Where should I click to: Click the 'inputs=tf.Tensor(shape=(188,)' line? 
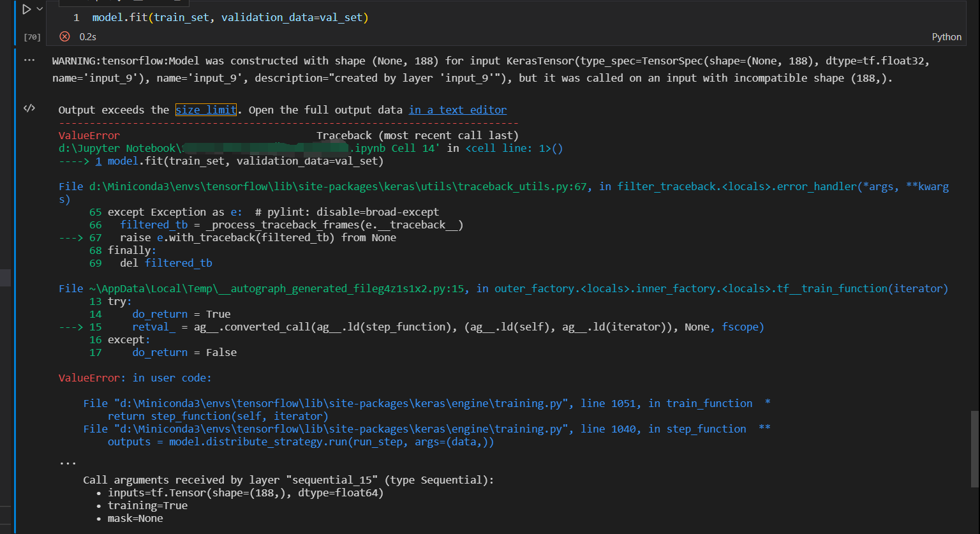click(246, 493)
